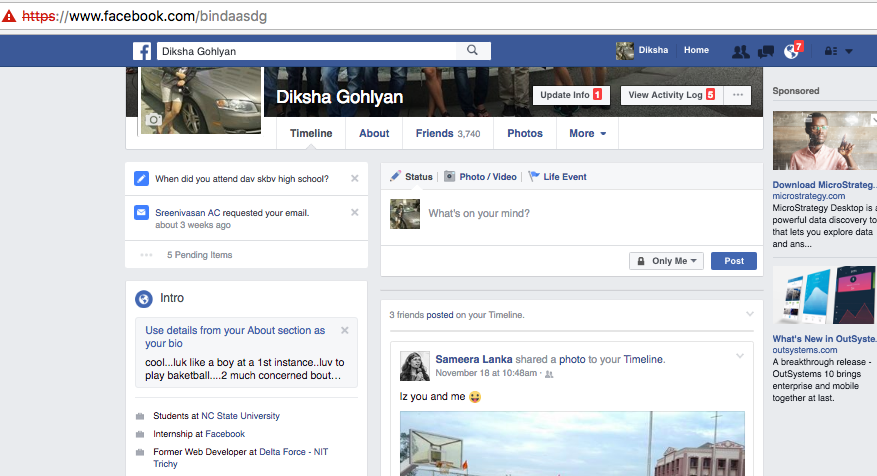Open notifications globe with 7 badge
The height and width of the screenshot is (476, 877).
(793, 50)
